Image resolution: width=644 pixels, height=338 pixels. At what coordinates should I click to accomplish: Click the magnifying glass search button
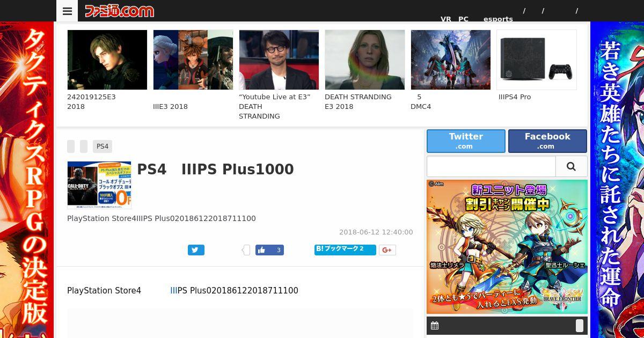tap(571, 166)
